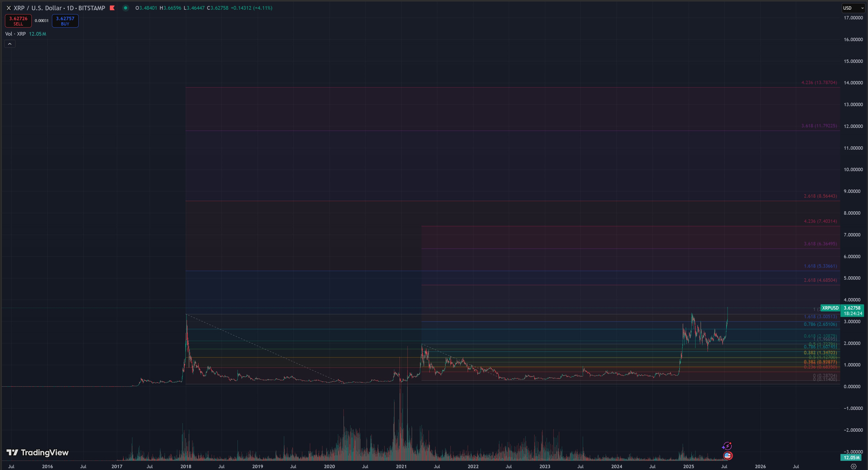Screen dimensions: 868x470
Task: Collapse the indicator legend with the chevron
Action: pos(10,44)
